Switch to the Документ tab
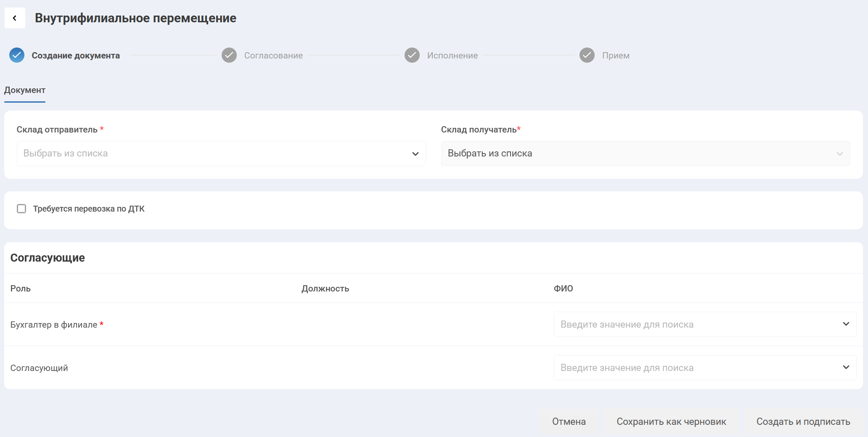Screen dimensions: 868x437 click(x=25, y=90)
